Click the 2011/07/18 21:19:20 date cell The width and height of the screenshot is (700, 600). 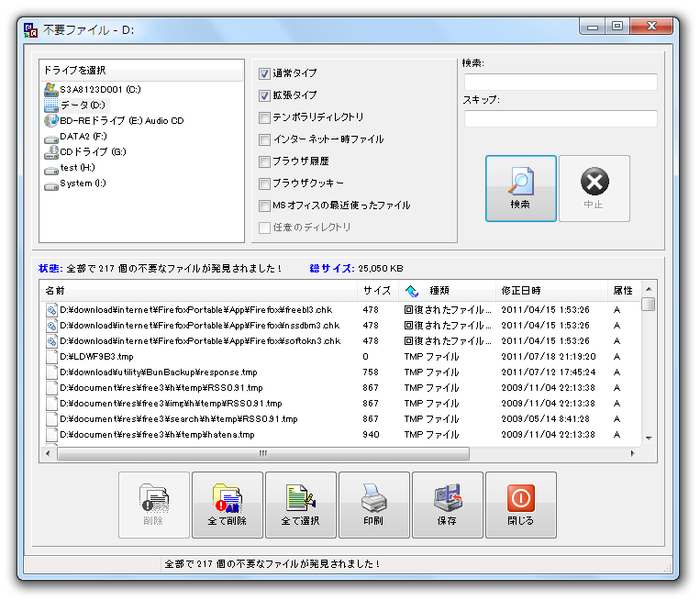coord(549,357)
